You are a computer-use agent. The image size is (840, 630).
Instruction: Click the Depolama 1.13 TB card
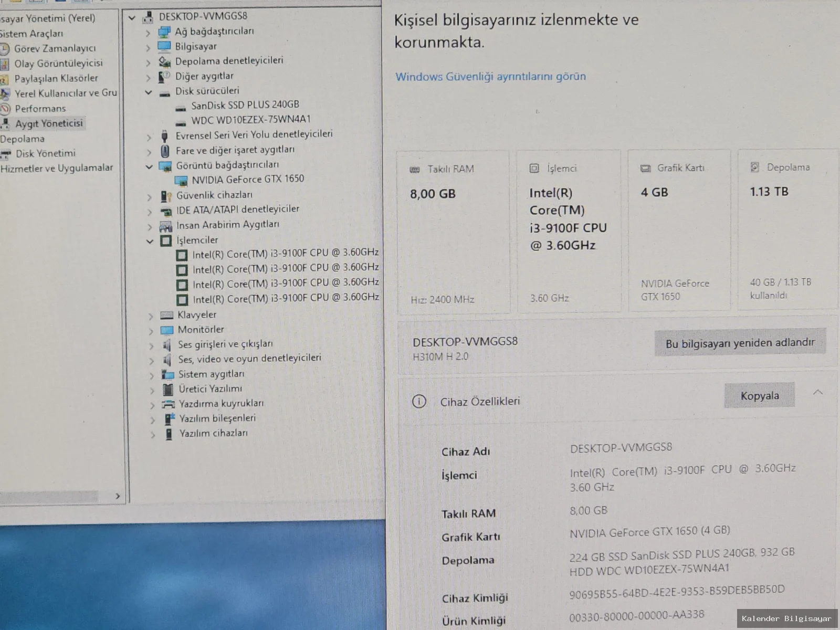click(x=789, y=230)
